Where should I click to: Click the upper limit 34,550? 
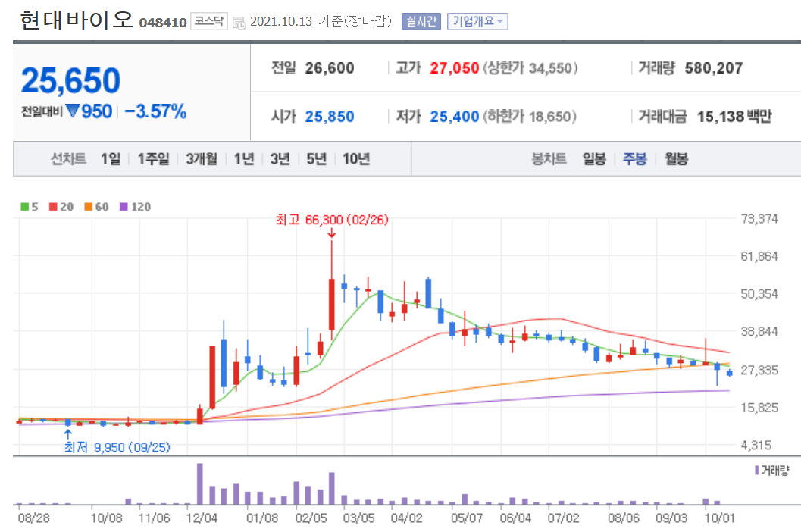tap(549, 68)
